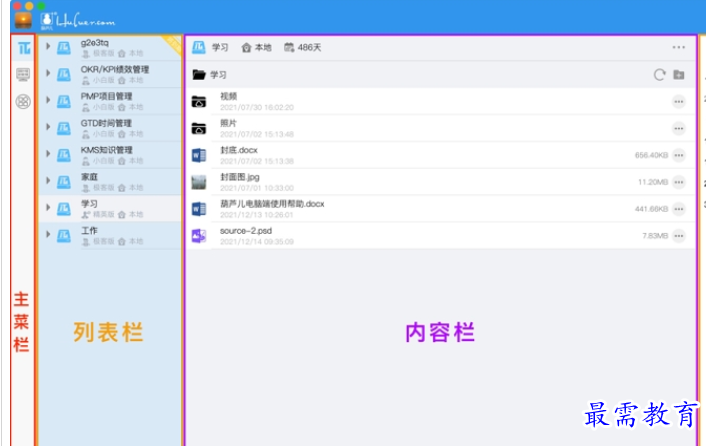Open the more options menu in content header
706x446 pixels.
[x=679, y=47]
